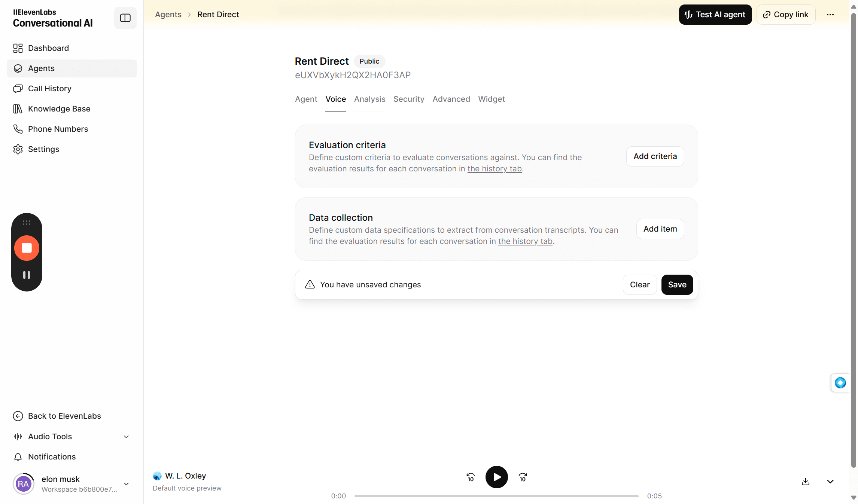Play the W. L. Oxley voice preview
The height and width of the screenshot is (504, 858).
click(496, 477)
